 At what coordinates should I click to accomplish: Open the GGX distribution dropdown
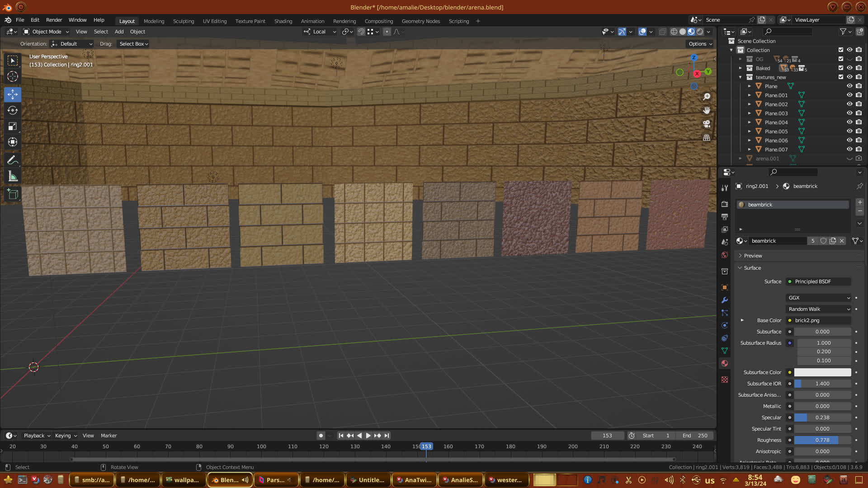[x=819, y=298]
